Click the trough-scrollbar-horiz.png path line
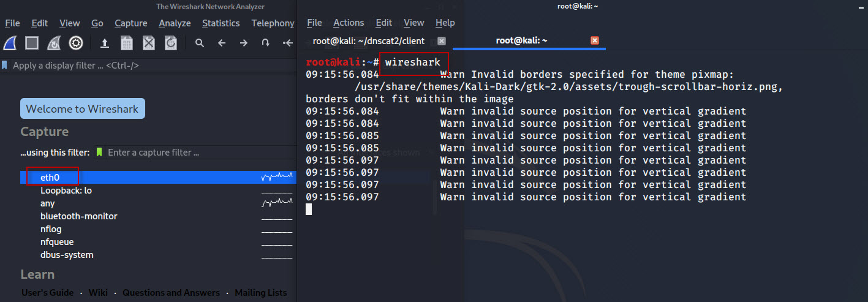This screenshot has width=868, height=302. pos(569,87)
